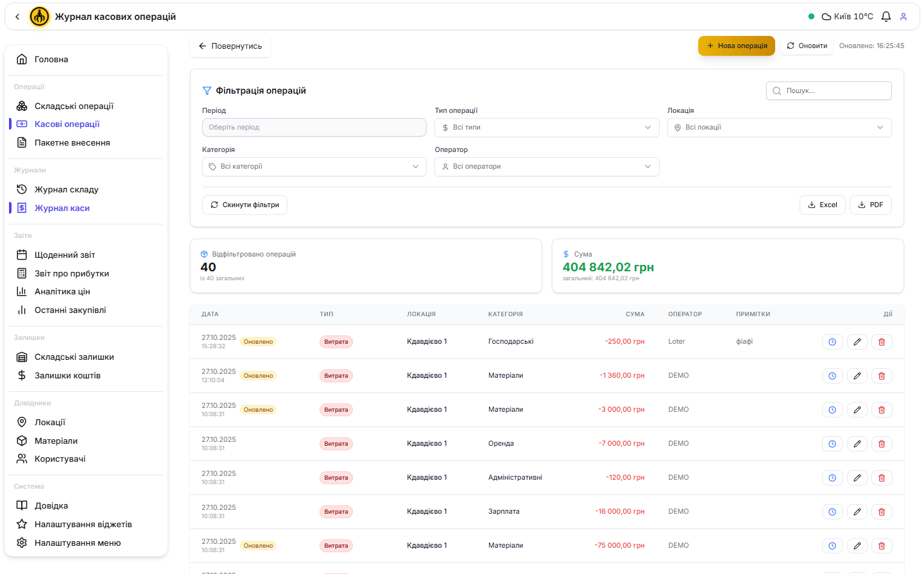Image resolution: width=924 pixels, height=574 pixels.
Task: Open the history clock icon for the Оренда transaction
Action: tap(832, 443)
